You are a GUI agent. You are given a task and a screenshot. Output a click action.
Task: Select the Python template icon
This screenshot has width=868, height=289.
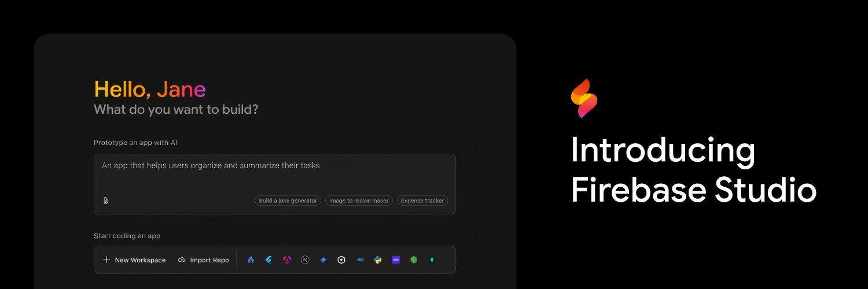tap(378, 260)
